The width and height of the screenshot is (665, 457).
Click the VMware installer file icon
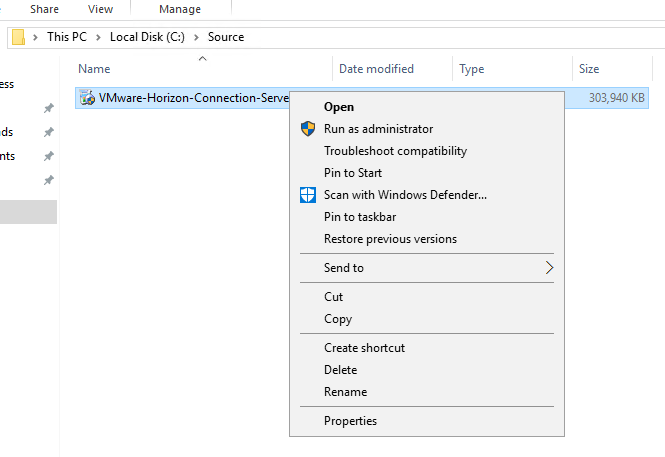point(88,98)
